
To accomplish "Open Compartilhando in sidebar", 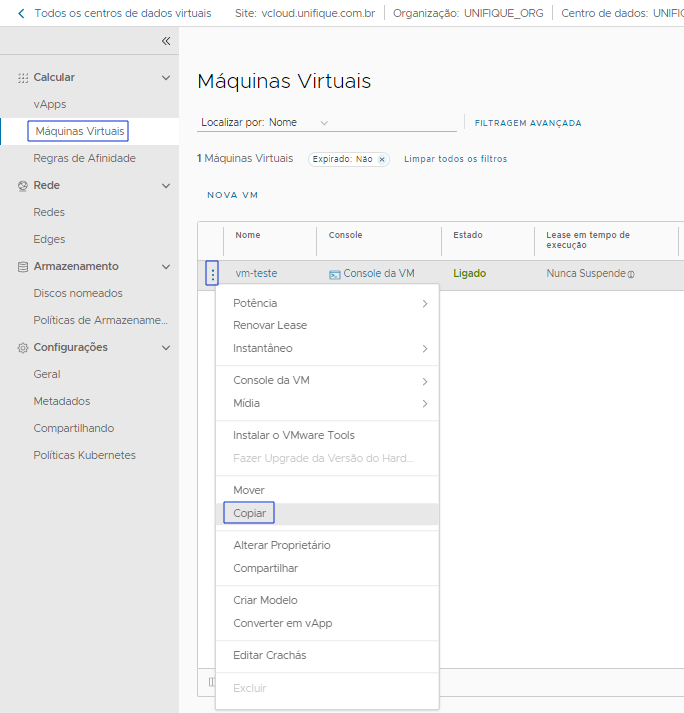I will click(74, 429).
